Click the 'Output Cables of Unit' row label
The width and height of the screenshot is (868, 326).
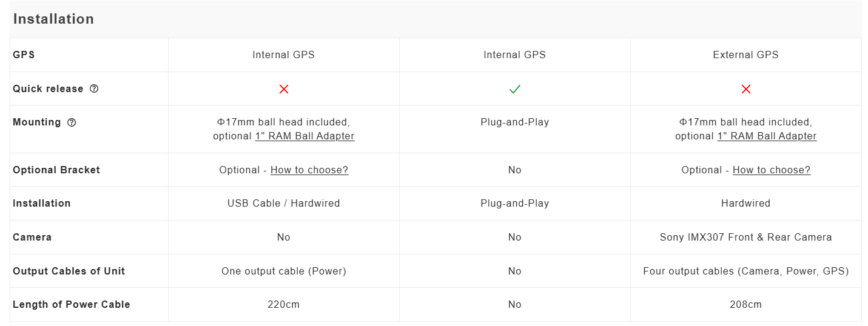[x=69, y=271]
